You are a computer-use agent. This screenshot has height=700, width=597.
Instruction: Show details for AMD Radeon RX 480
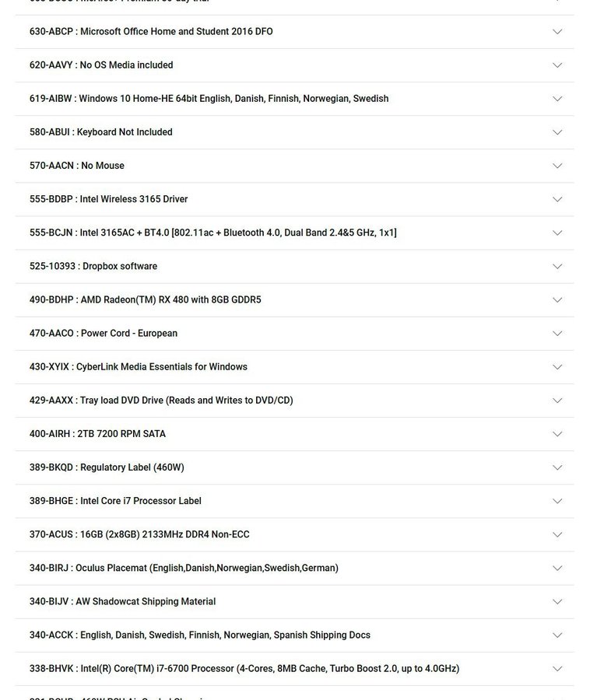click(557, 299)
